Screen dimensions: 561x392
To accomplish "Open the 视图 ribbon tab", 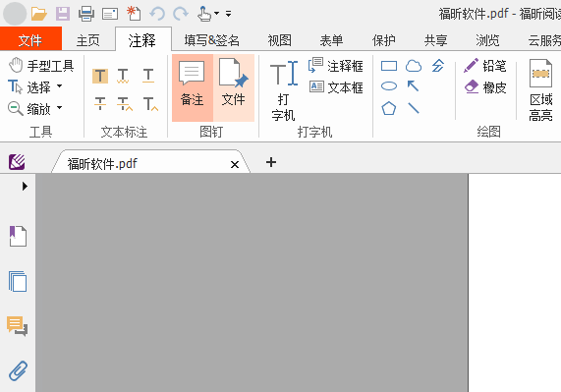I will pos(279,40).
